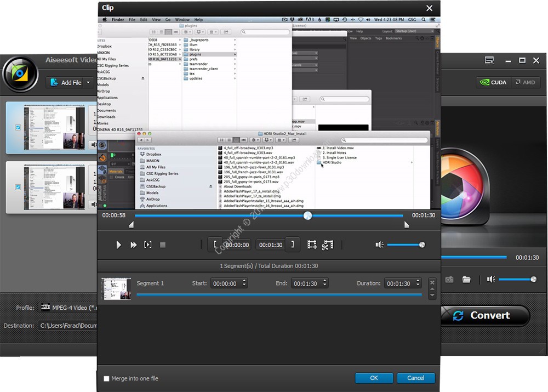The image size is (548, 392).
Task: Select the plugins folder in Finder list
Action: click(210, 54)
